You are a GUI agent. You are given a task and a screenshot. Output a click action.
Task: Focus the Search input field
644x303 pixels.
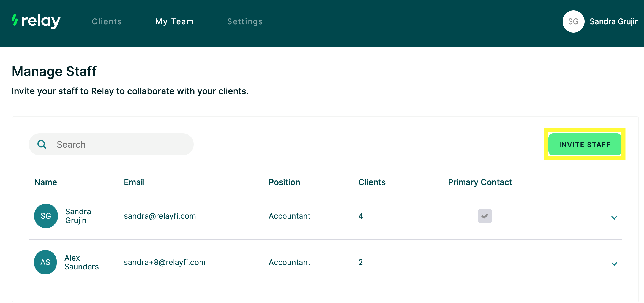(111, 144)
